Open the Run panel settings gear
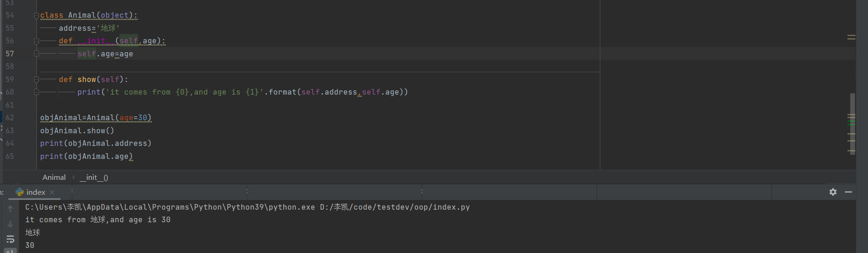868x253 pixels. 833,192
